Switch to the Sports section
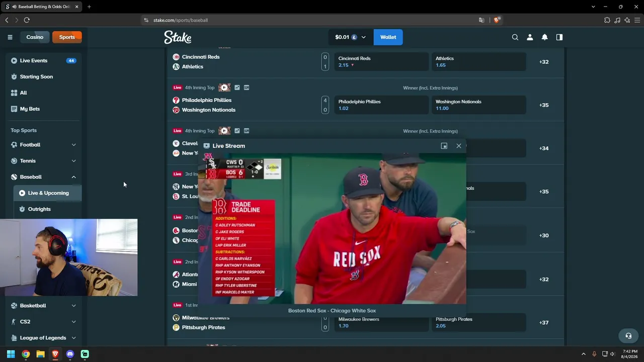Image resolution: width=644 pixels, height=362 pixels. [67, 37]
